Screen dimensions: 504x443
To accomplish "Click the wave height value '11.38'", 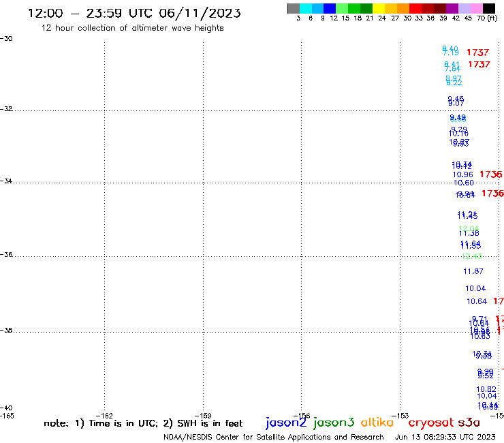I will coord(469,233).
